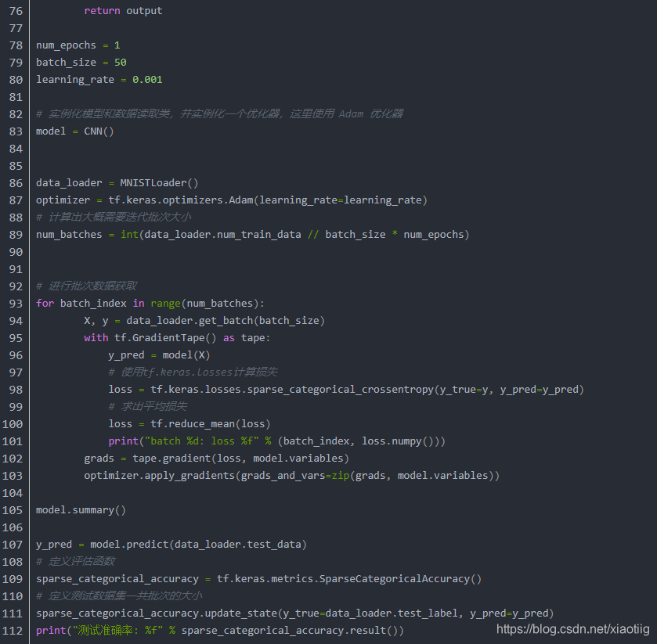The width and height of the screenshot is (657, 644).
Task: Click line number 78 in the gutter
Action: click(16, 45)
